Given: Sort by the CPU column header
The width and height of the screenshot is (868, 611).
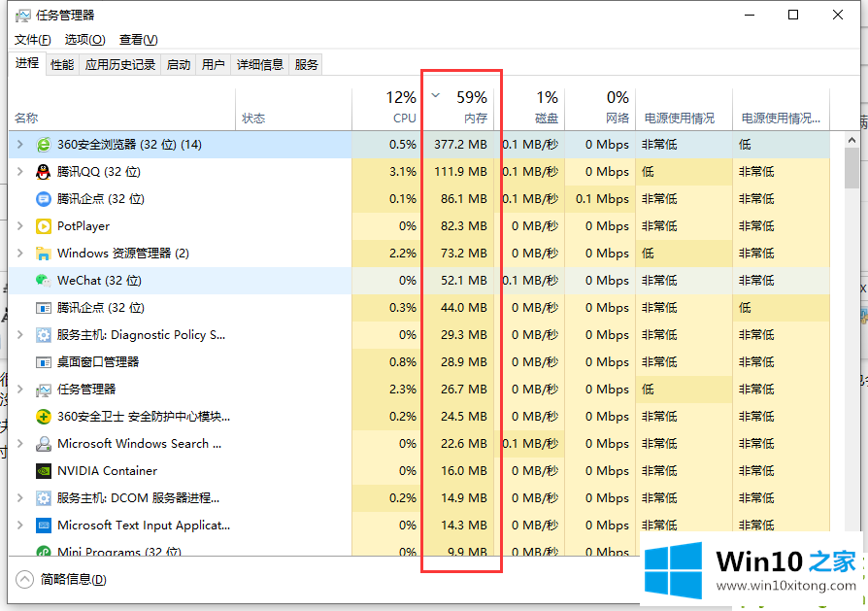Looking at the screenshot, I should [387, 109].
